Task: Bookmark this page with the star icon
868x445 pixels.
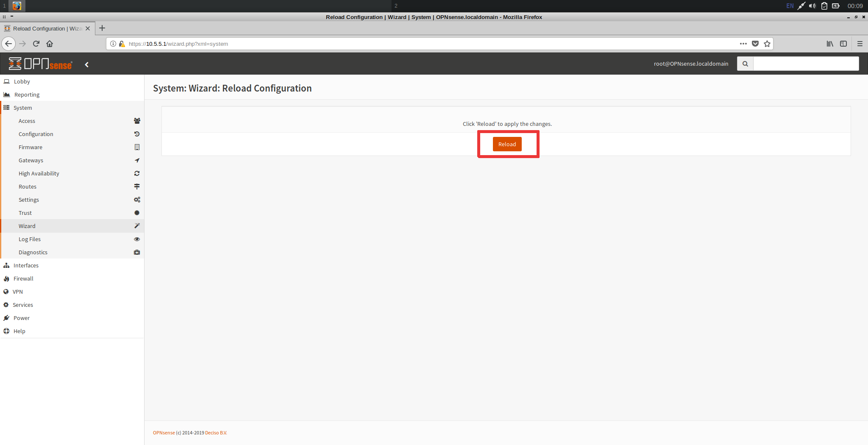Action: point(767,44)
